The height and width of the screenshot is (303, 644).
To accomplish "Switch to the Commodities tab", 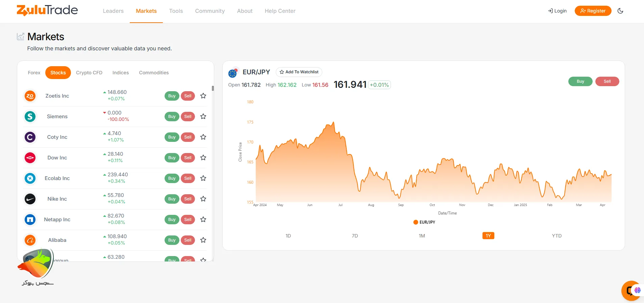I will click(x=154, y=73).
